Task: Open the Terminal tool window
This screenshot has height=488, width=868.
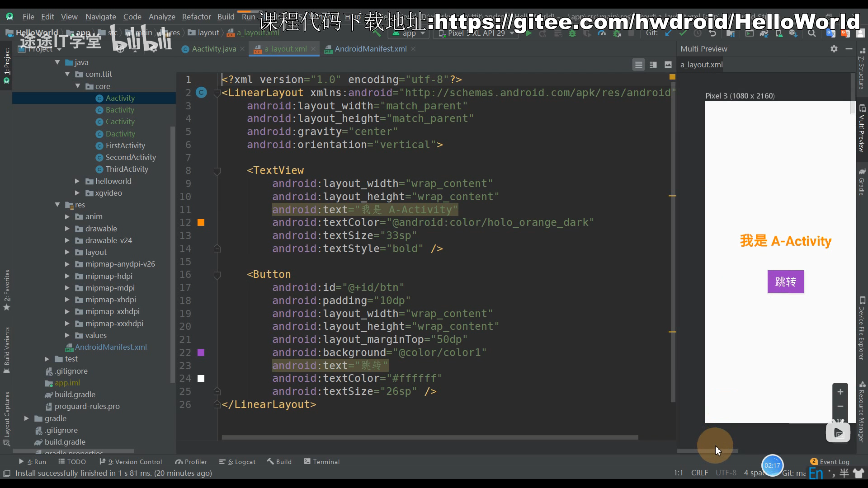Action: pos(322,462)
